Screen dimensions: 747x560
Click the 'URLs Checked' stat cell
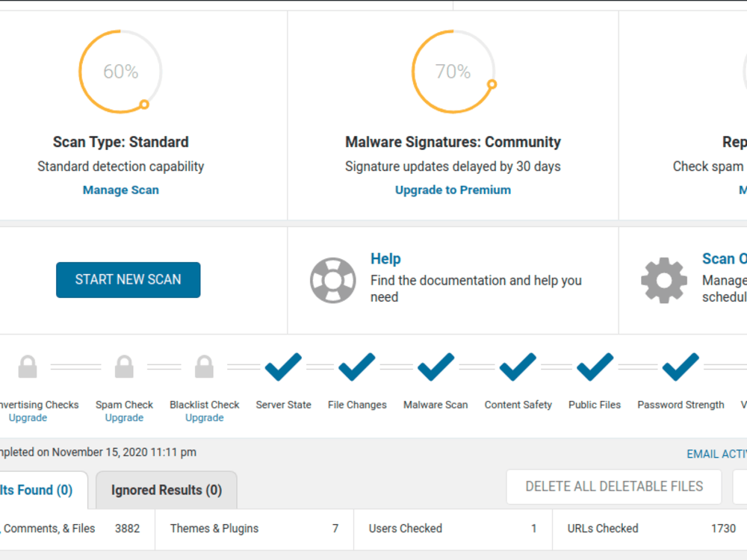click(x=650, y=529)
